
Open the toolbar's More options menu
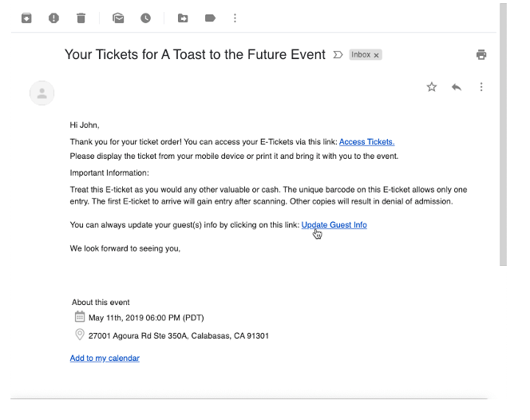coord(235,18)
